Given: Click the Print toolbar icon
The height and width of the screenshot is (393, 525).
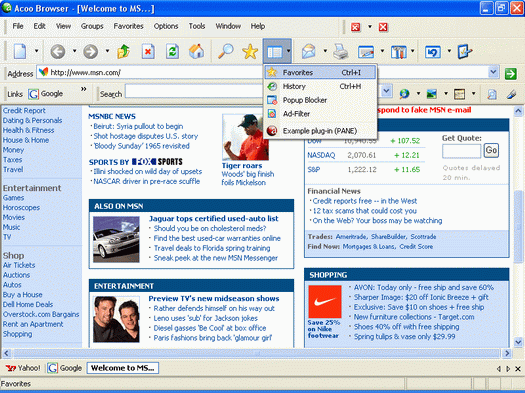Looking at the screenshot, I should (341, 52).
